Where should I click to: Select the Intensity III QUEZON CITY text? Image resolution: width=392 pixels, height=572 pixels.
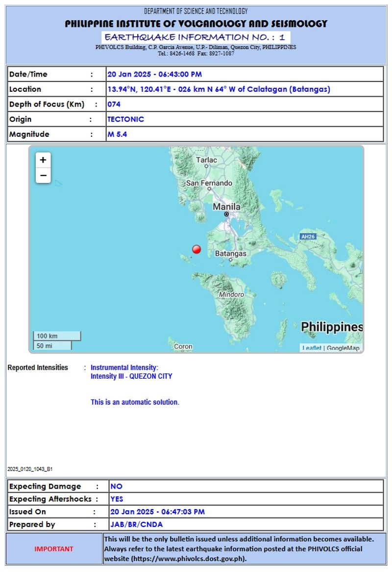click(131, 376)
